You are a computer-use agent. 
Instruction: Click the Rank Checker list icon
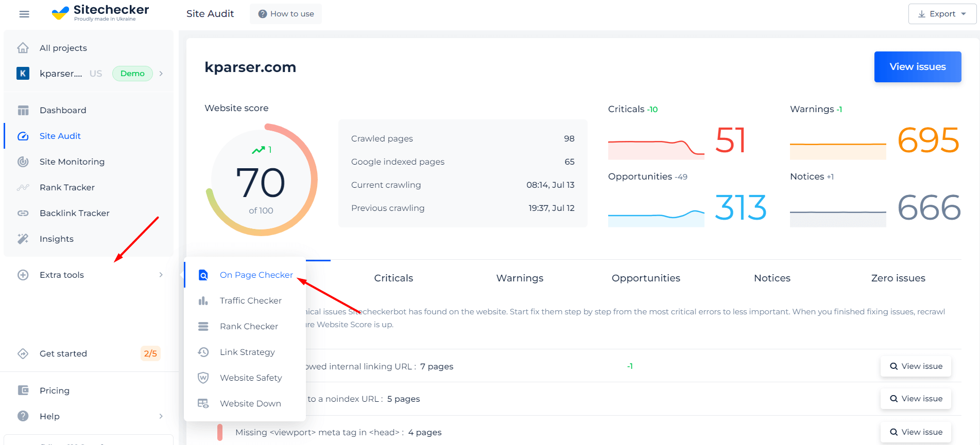pos(203,326)
